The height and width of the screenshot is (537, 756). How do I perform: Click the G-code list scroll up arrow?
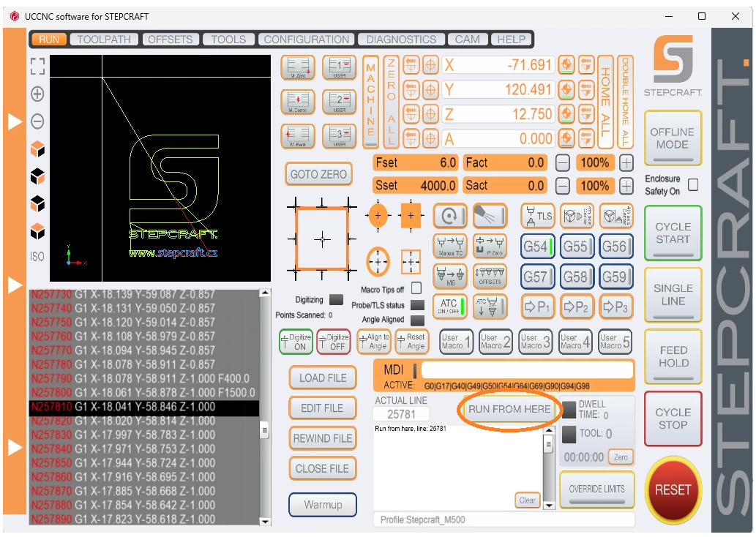tap(265, 293)
